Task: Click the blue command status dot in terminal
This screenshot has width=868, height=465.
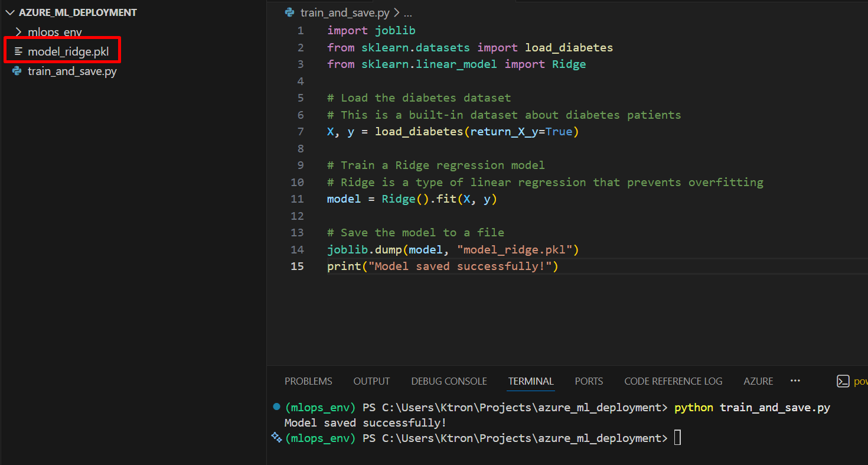Action: (x=276, y=407)
